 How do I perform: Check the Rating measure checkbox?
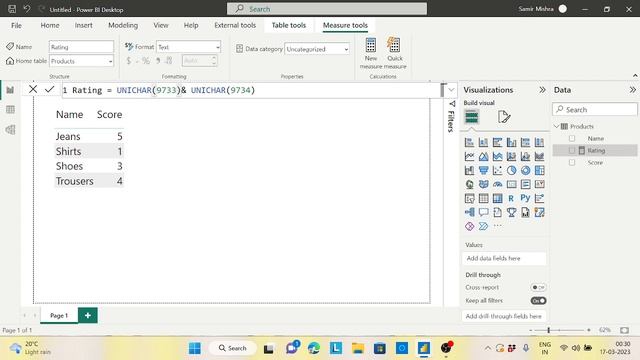click(x=572, y=150)
